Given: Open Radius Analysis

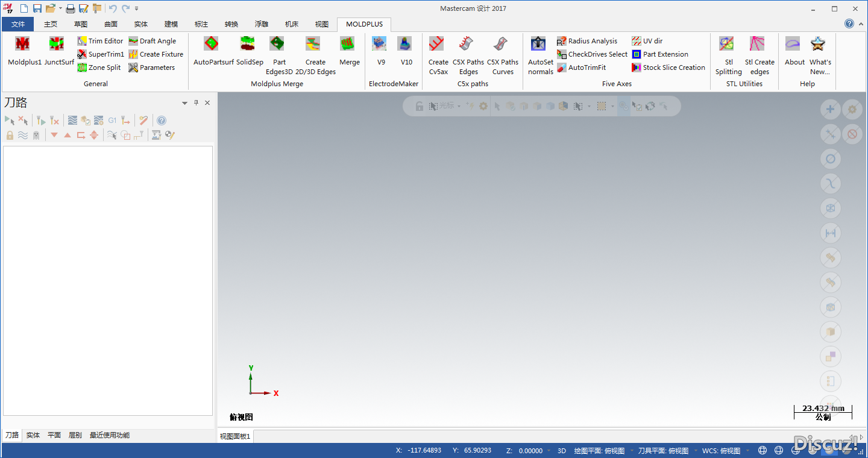Looking at the screenshot, I should pos(587,41).
